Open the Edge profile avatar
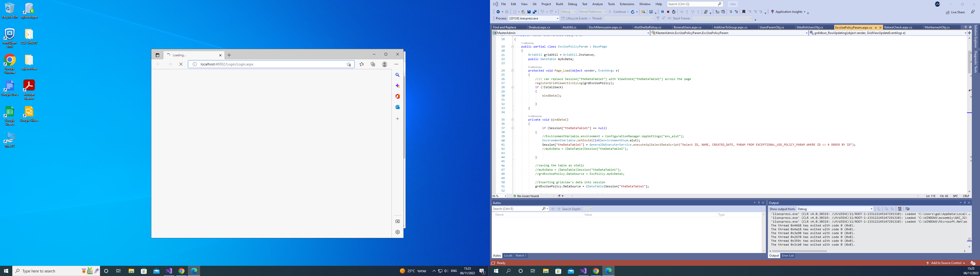Image resolution: width=980 pixels, height=276 pixels. (x=385, y=64)
